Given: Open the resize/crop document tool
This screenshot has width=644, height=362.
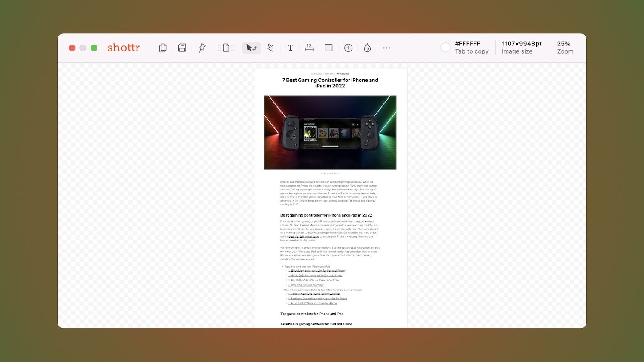Looking at the screenshot, I should (226, 48).
